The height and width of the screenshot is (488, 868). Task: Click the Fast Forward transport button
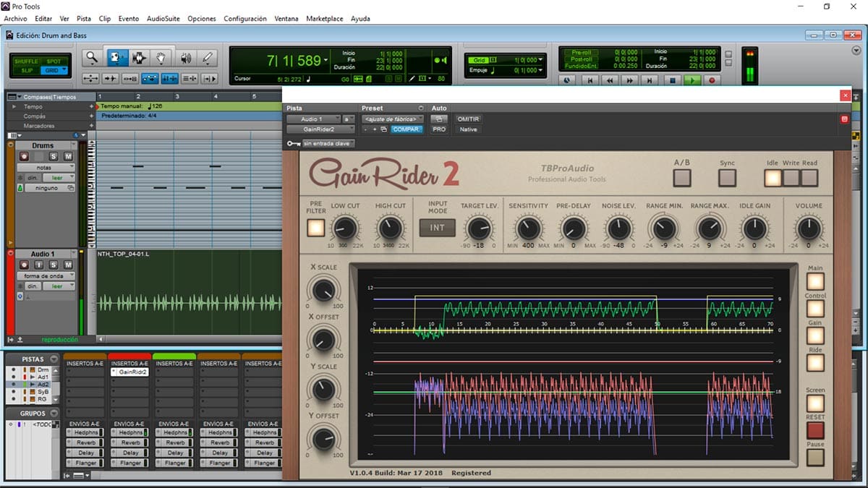tap(630, 81)
